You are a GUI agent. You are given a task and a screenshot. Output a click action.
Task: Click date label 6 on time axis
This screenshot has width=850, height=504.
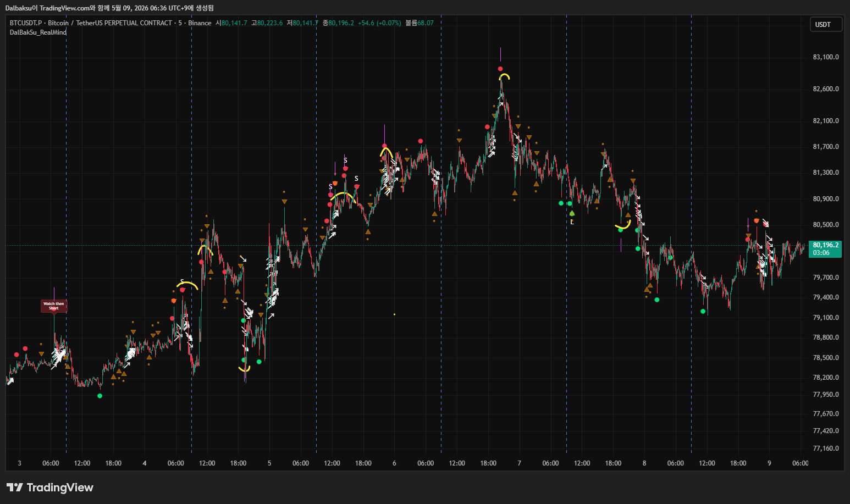[x=394, y=463]
